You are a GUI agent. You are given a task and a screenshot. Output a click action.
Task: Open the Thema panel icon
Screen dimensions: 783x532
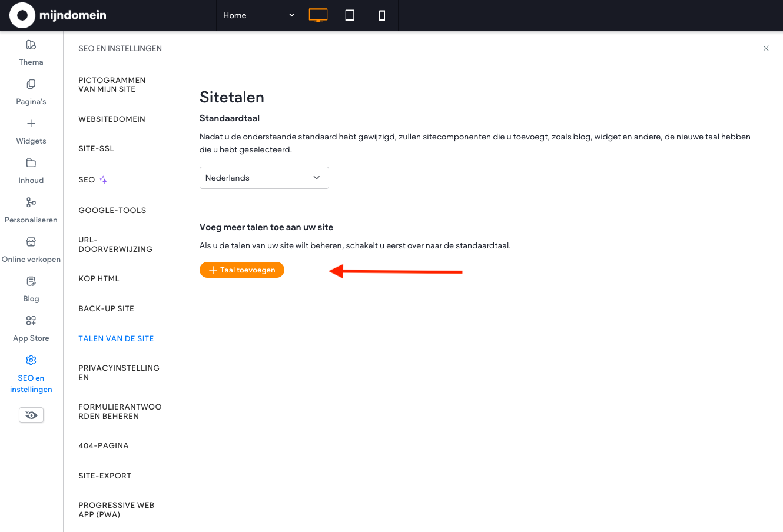(31, 45)
